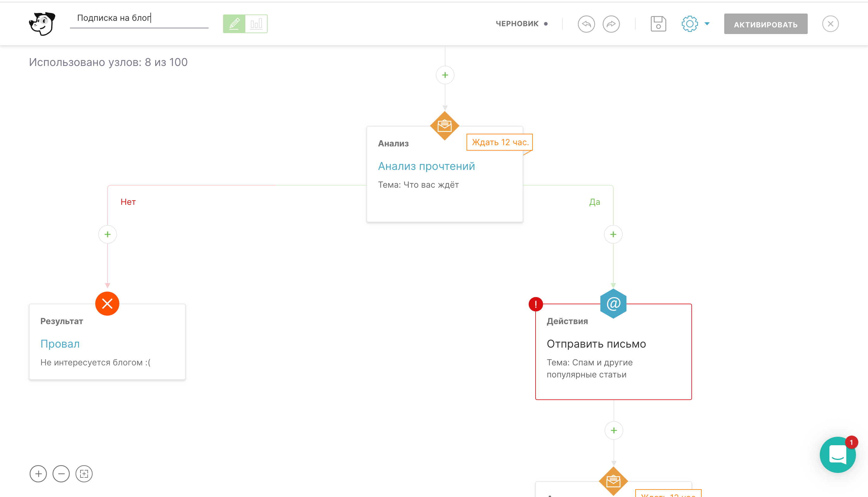Open Ждать 12 час. label on Анализ прочтений
Image resolution: width=868 pixels, height=497 pixels.
[x=500, y=142]
